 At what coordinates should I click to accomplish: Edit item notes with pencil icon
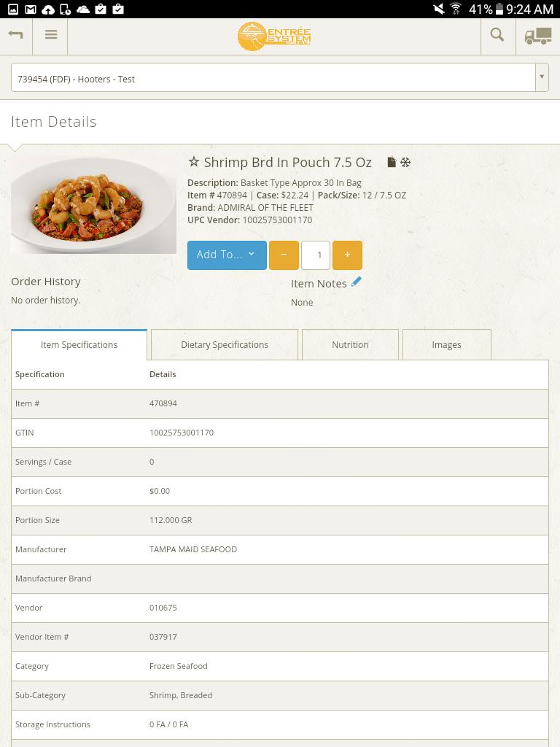click(x=356, y=282)
